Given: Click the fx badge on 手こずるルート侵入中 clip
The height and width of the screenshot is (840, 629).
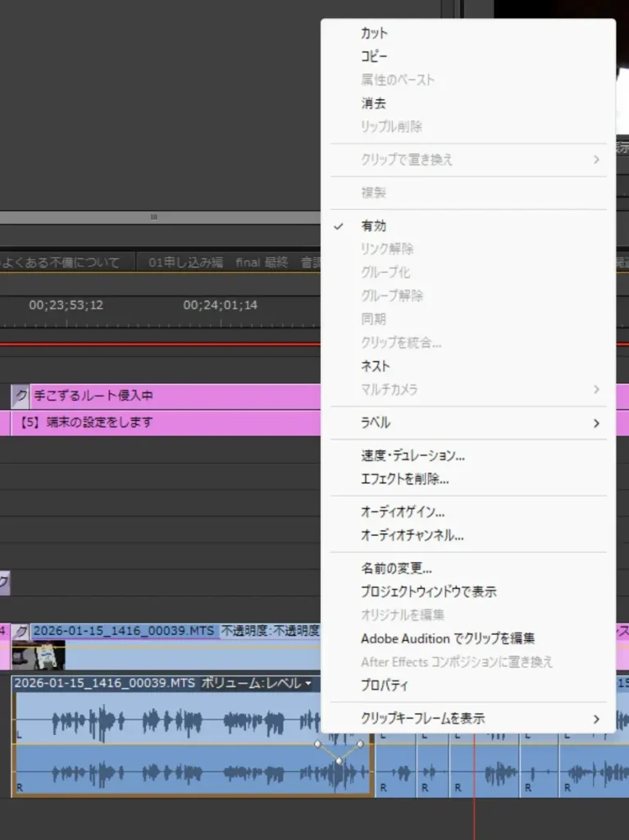Looking at the screenshot, I should (x=21, y=396).
